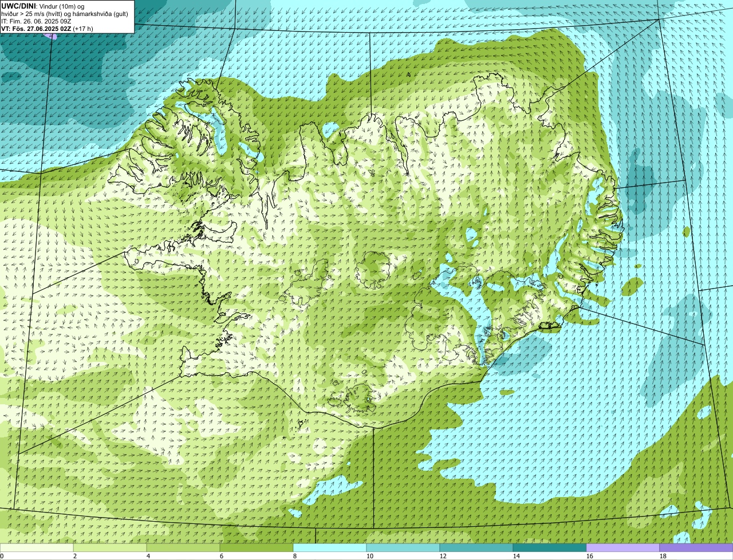Click the legend scale label '18'
733x560 pixels.
663,556
